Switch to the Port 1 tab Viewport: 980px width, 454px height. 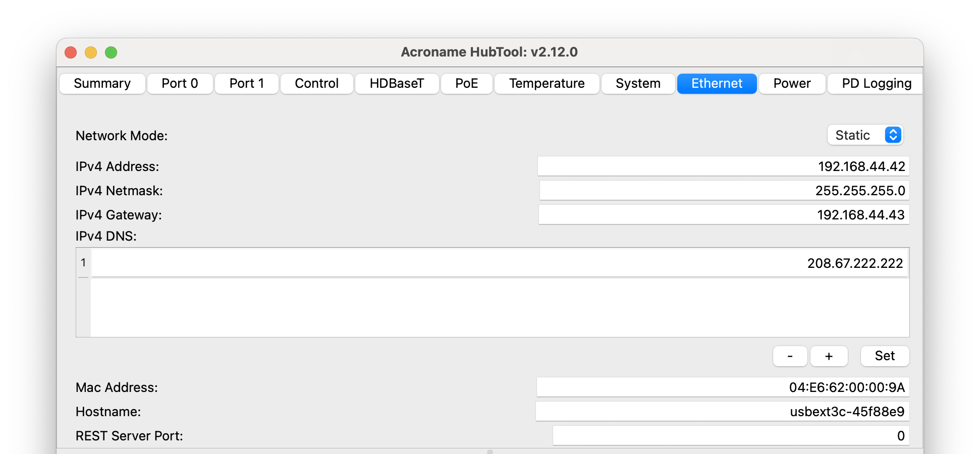[246, 84]
